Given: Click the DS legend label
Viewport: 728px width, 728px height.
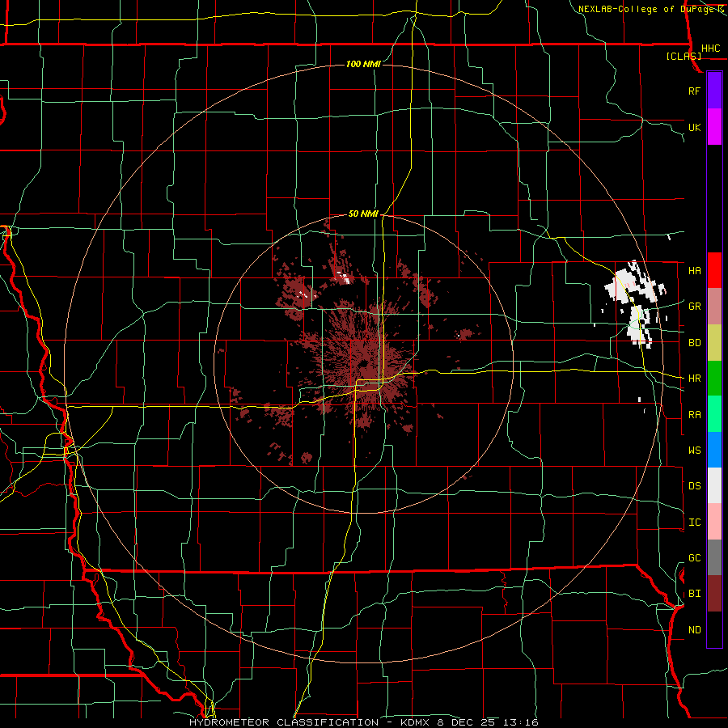Looking at the screenshot, I should tap(695, 486).
